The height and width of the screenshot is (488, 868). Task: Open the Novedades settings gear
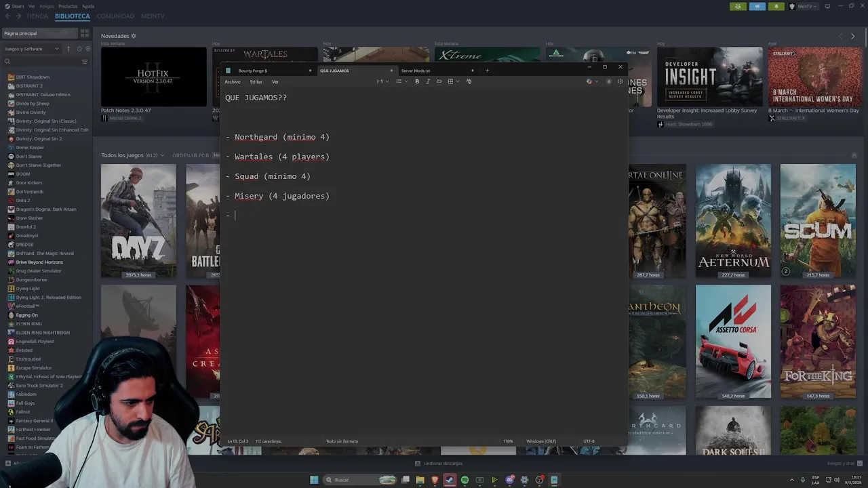point(134,36)
